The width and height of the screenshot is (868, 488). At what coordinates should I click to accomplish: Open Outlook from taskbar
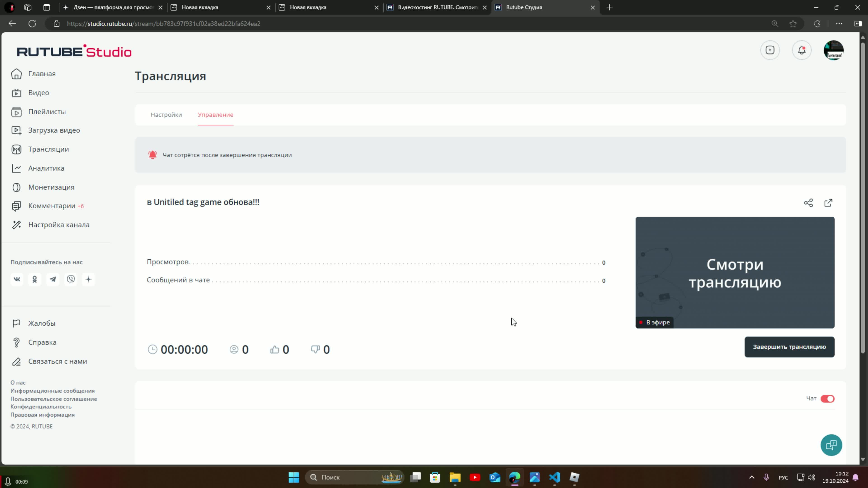pos(495,477)
